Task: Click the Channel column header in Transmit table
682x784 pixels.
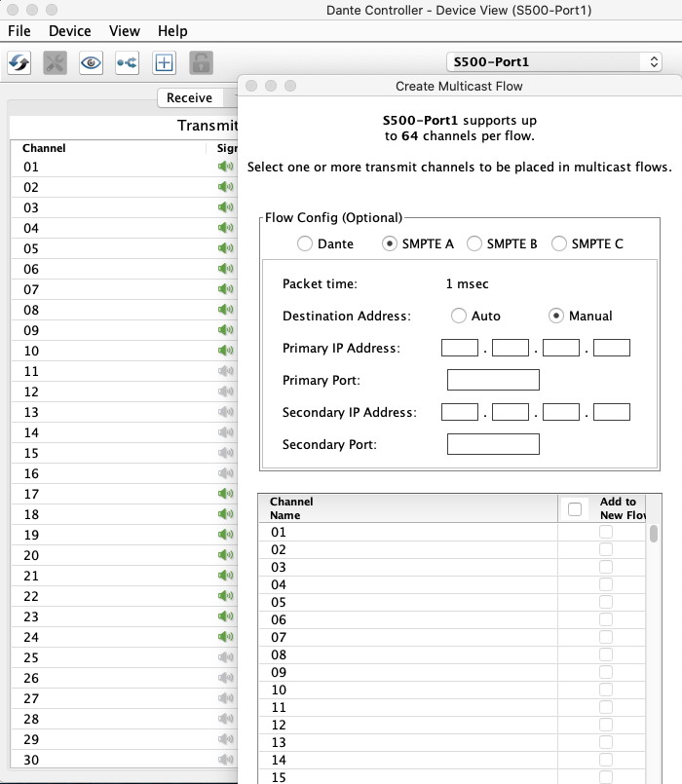Action: coord(107,148)
